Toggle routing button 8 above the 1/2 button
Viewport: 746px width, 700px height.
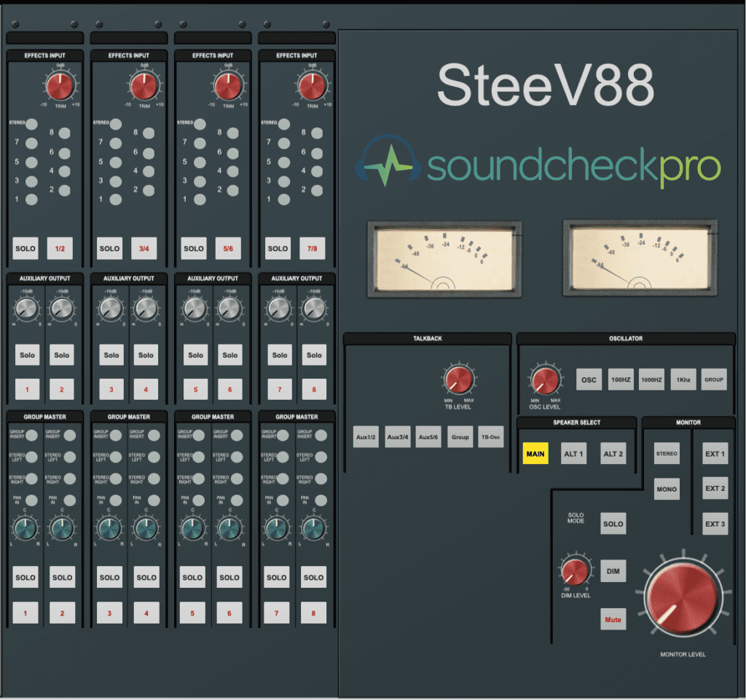[64, 133]
